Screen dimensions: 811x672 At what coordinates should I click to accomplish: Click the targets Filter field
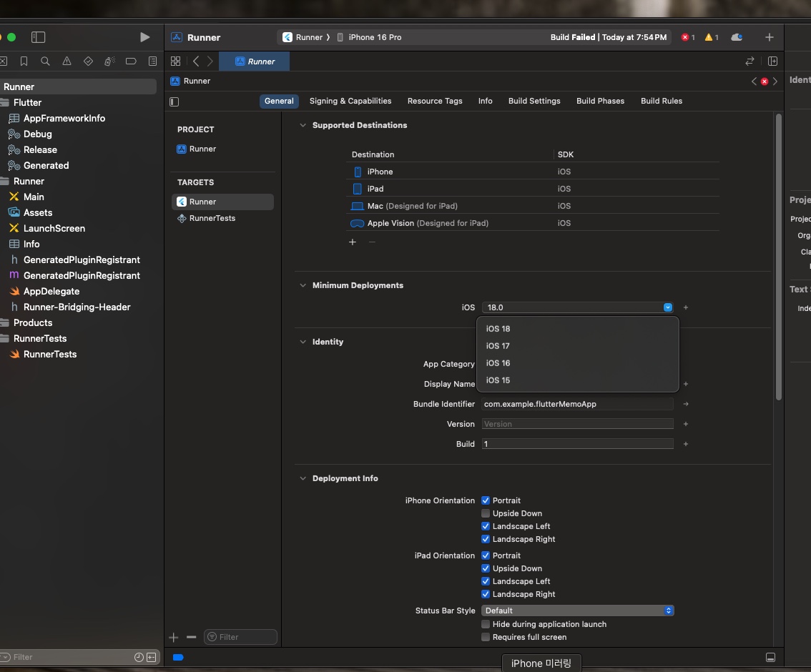click(x=240, y=638)
